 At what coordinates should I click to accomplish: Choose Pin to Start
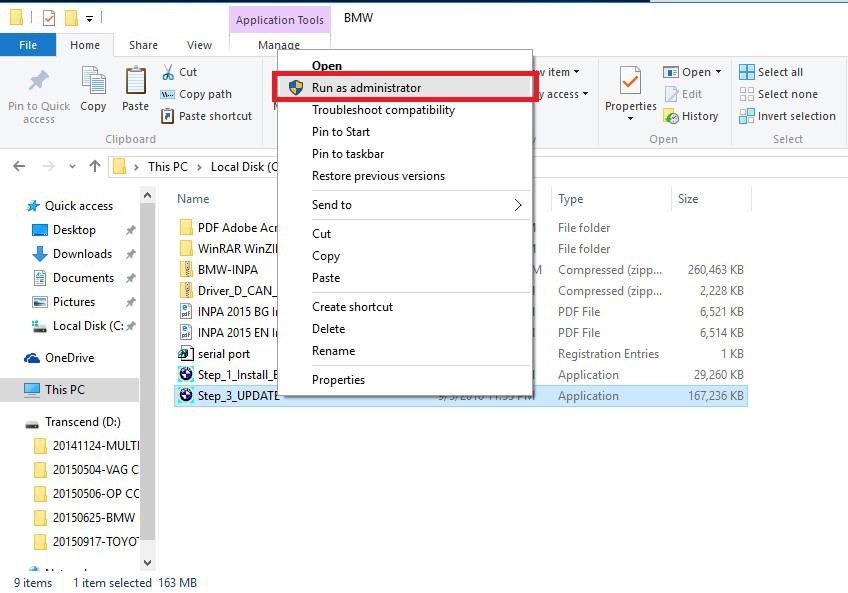point(405,132)
